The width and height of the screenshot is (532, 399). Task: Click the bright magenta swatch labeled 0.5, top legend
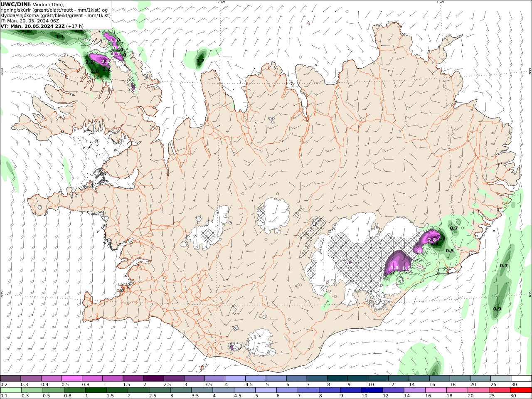click(x=71, y=378)
